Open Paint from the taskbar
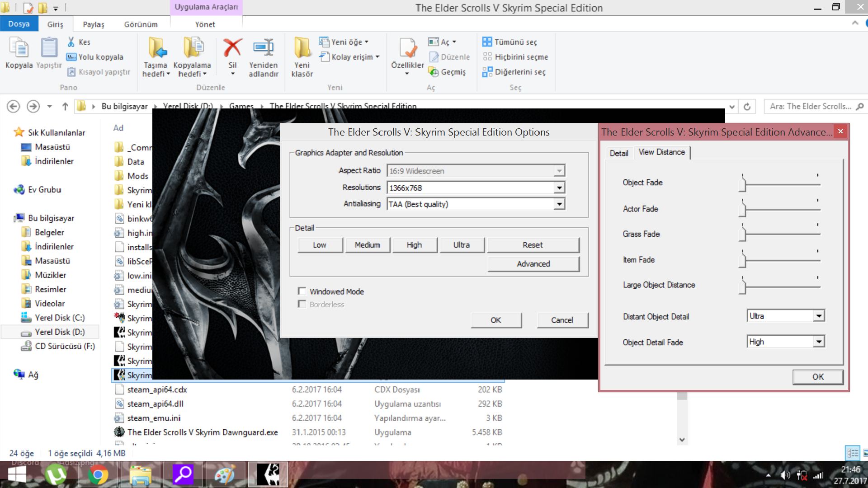The image size is (868, 488). [x=225, y=474]
